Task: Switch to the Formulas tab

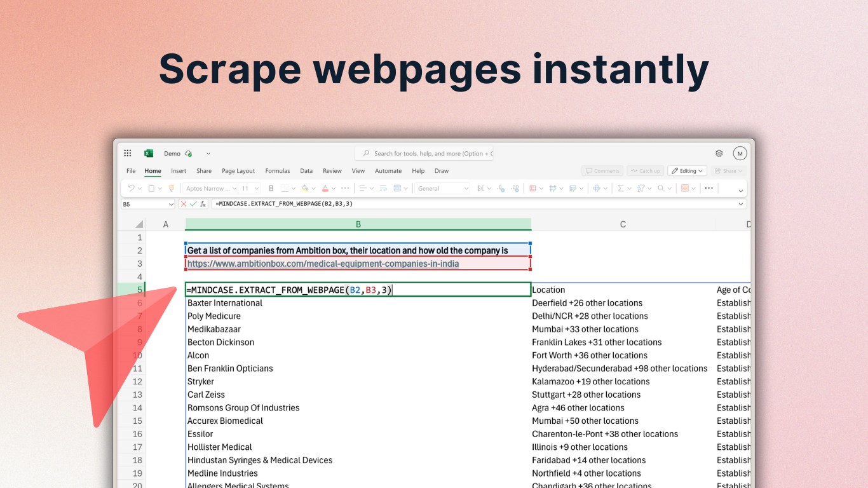Action: coord(278,171)
